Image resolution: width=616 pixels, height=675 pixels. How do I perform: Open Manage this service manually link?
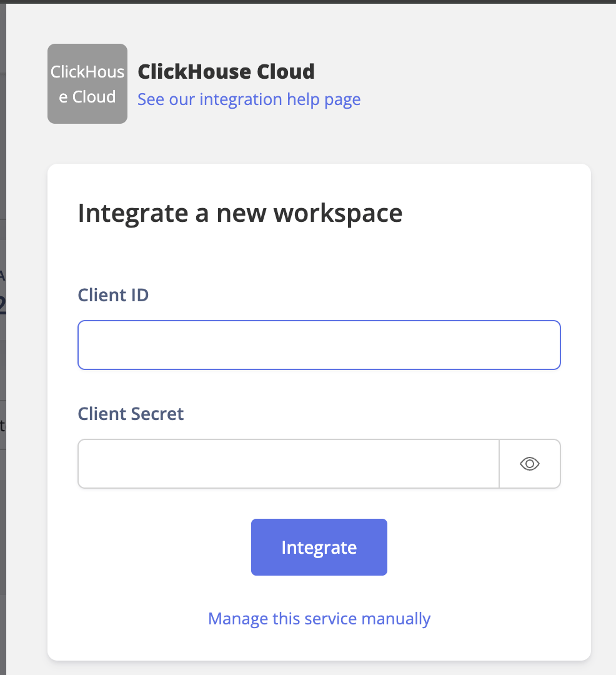pyautogui.click(x=319, y=619)
